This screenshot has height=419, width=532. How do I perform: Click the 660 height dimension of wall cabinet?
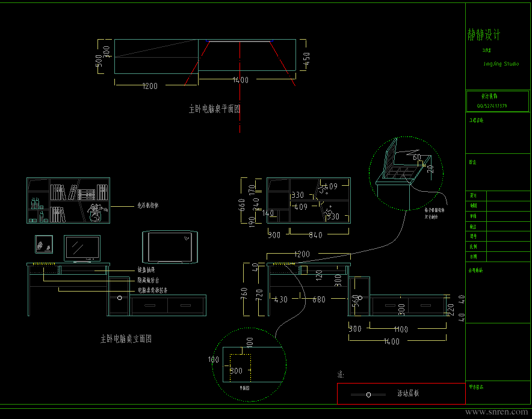[241, 205]
